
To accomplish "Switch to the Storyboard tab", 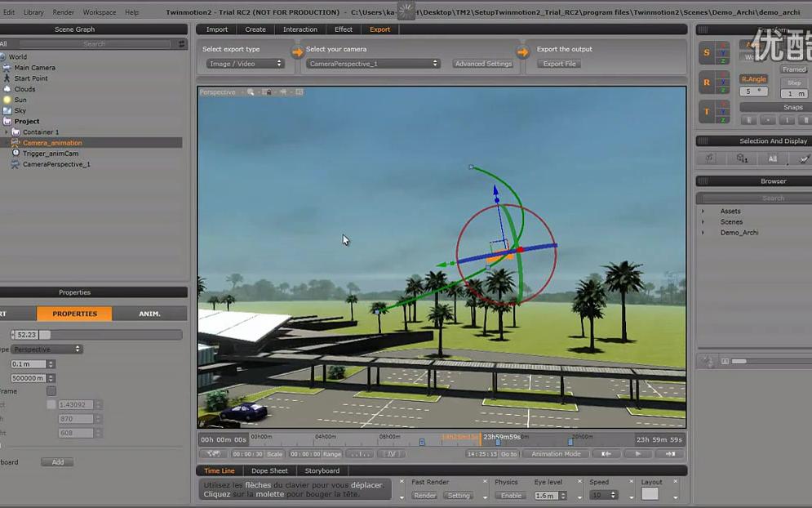I will pyautogui.click(x=322, y=470).
